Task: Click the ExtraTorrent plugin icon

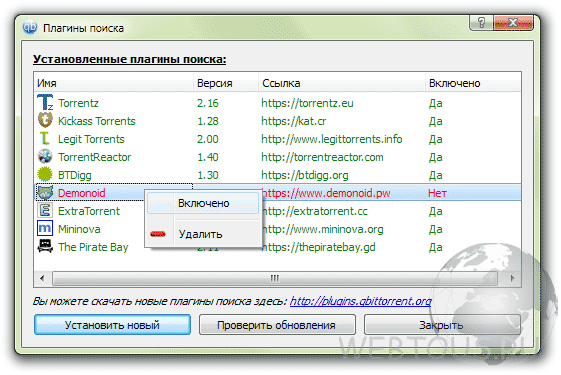Action: coord(45,210)
